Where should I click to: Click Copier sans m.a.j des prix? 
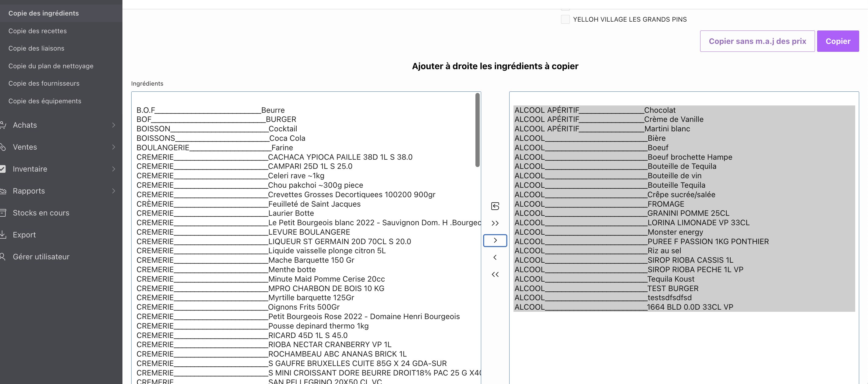click(x=757, y=41)
